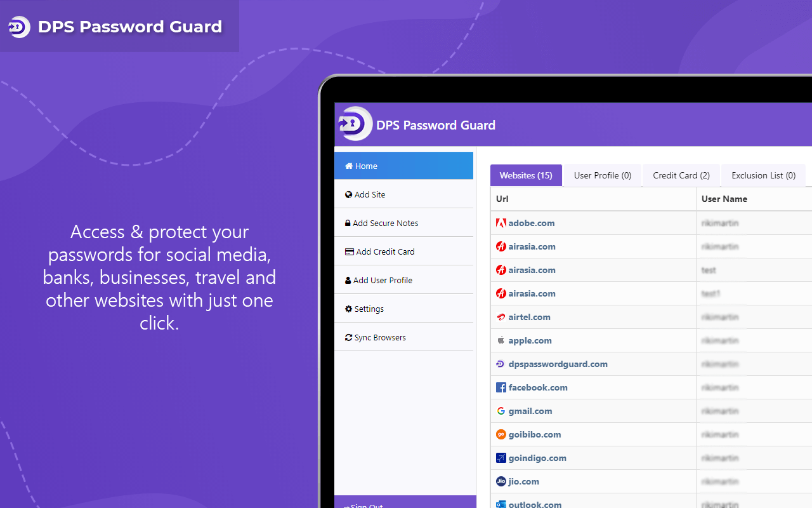Select Home in the sidebar
812x508 pixels.
tap(403, 166)
